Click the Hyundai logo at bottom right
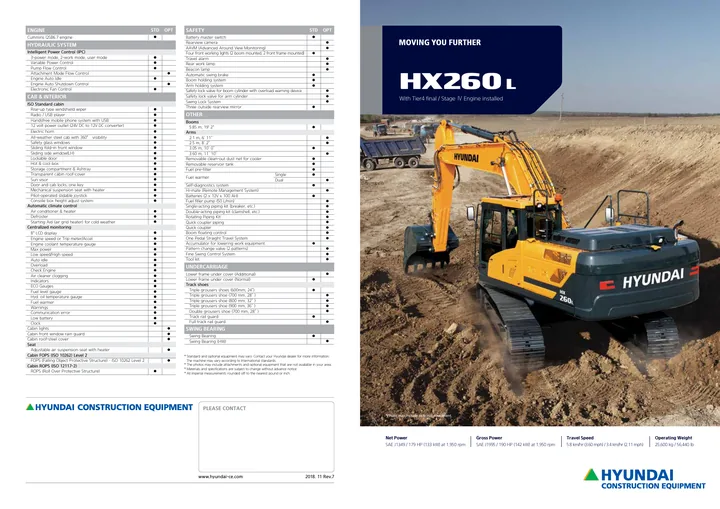The image size is (720, 509). pos(645,479)
